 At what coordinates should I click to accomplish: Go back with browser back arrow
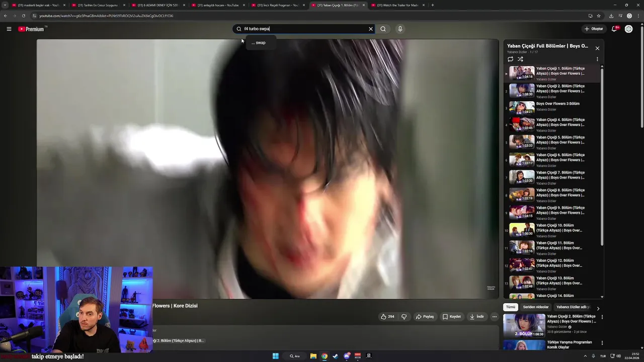click(x=6, y=16)
